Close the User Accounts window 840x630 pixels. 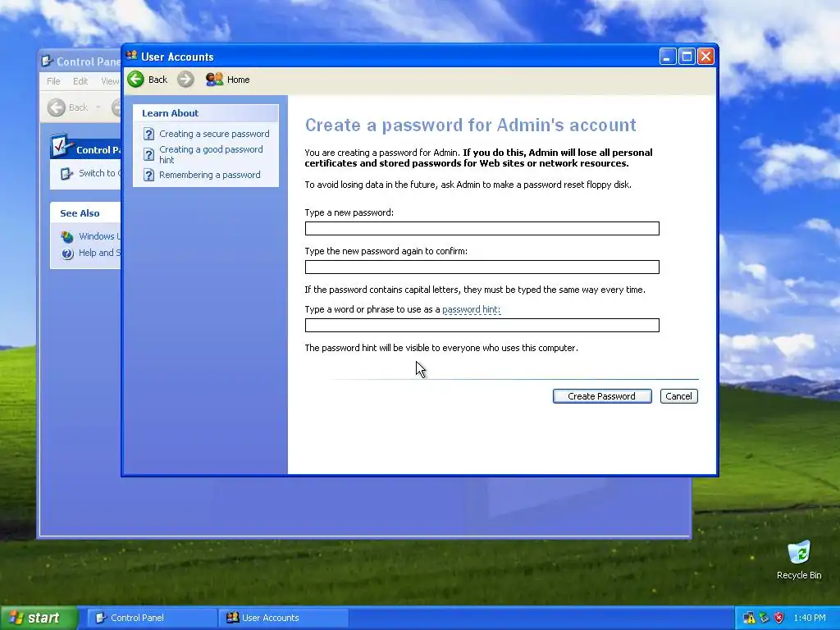coord(706,57)
